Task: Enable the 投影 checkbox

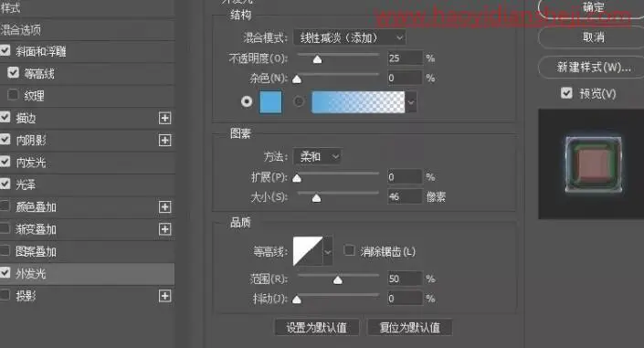Action: pyautogui.click(x=5, y=295)
